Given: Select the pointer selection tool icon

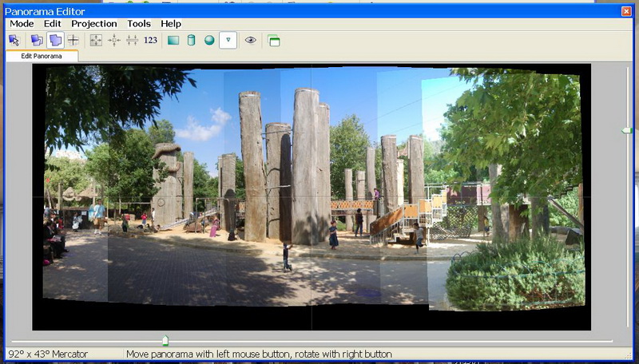Looking at the screenshot, I should click(14, 40).
